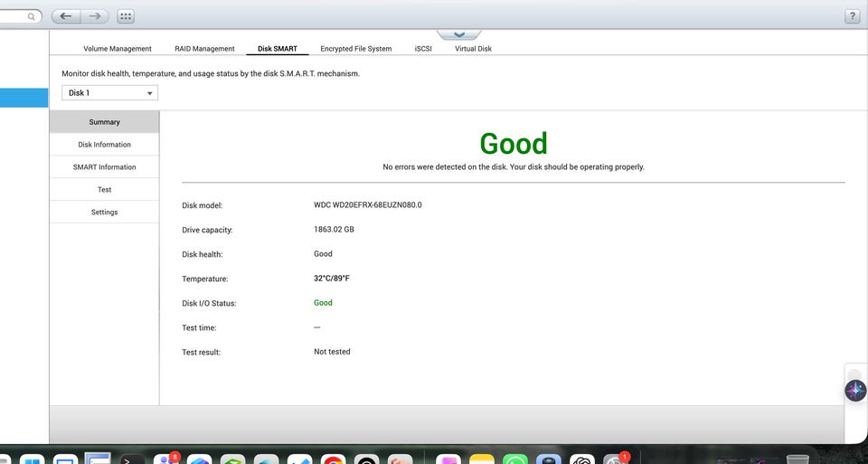Click the green Disk I/O Status Good value
Image resolution: width=868 pixels, height=464 pixels.
(323, 303)
